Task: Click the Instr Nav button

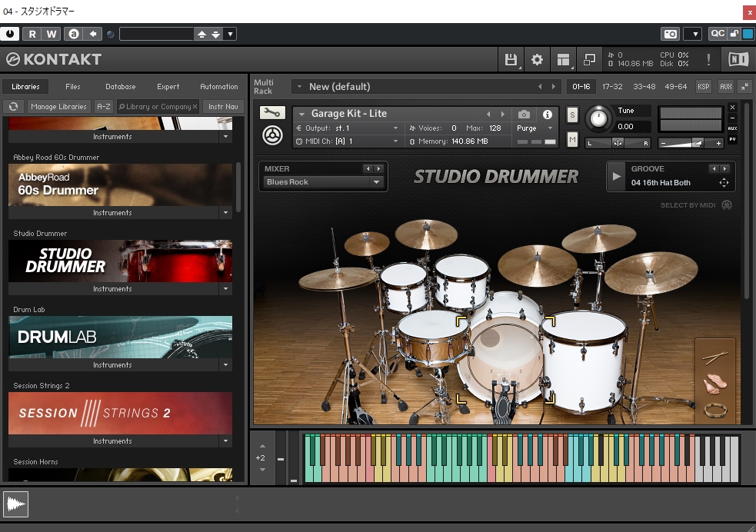Action: click(223, 107)
